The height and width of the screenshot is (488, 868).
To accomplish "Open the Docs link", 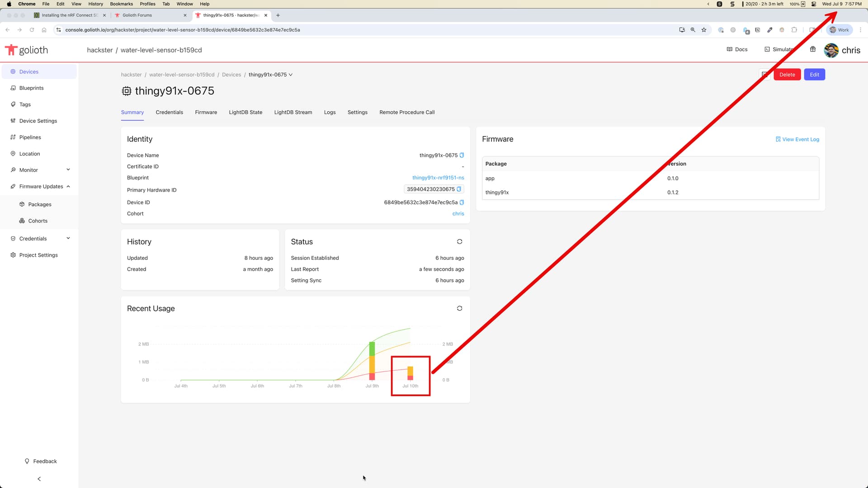I will tap(737, 49).
